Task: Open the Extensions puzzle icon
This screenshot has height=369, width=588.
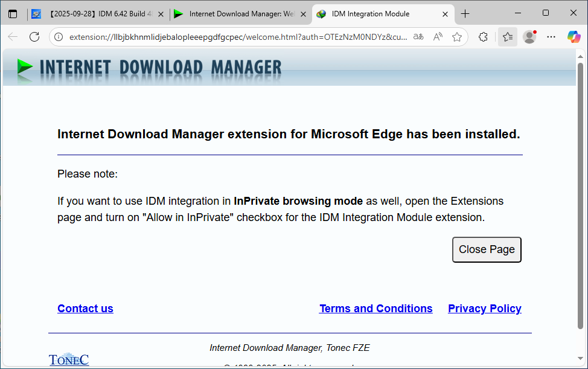Action: coord(483,37)
